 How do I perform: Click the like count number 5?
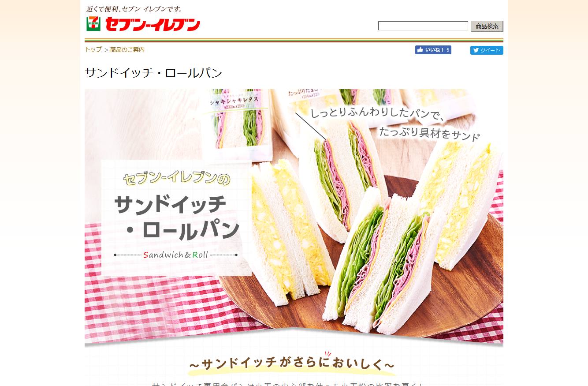(x=448, y=50)
